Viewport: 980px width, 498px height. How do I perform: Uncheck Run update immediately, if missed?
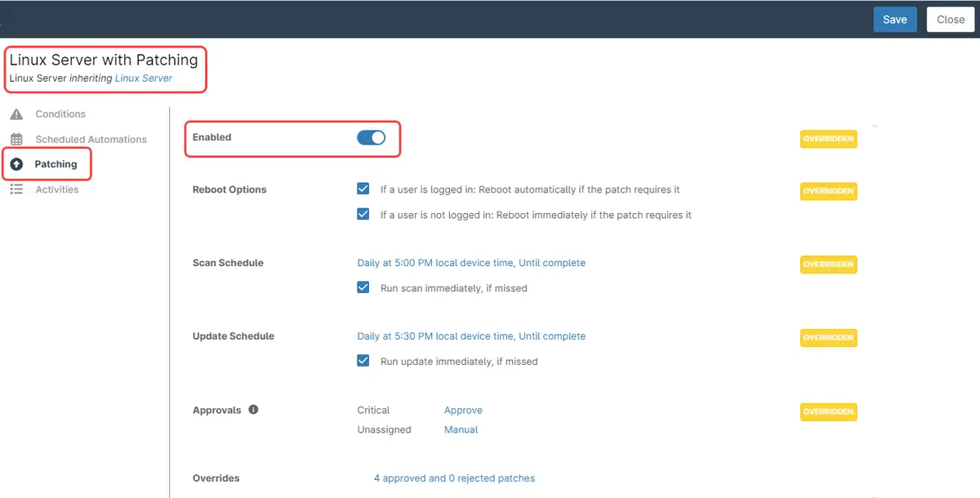[363, 361]
